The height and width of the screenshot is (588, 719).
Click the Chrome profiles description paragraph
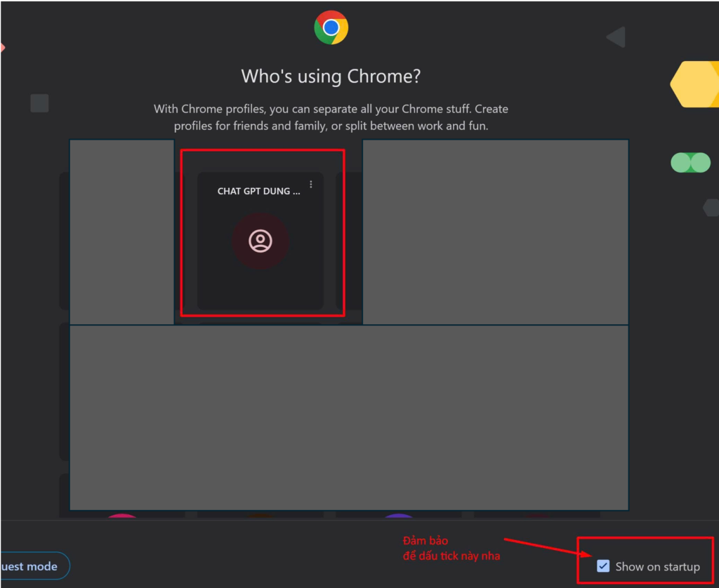(331, 118)
